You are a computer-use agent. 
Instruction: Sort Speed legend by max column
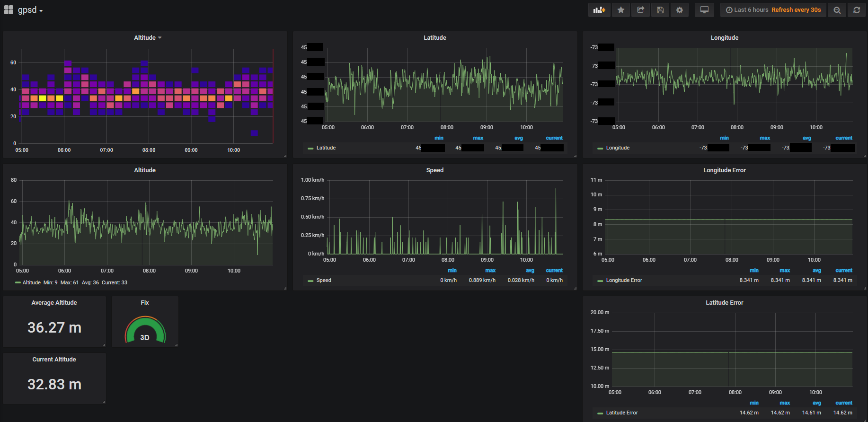point(490,271)
